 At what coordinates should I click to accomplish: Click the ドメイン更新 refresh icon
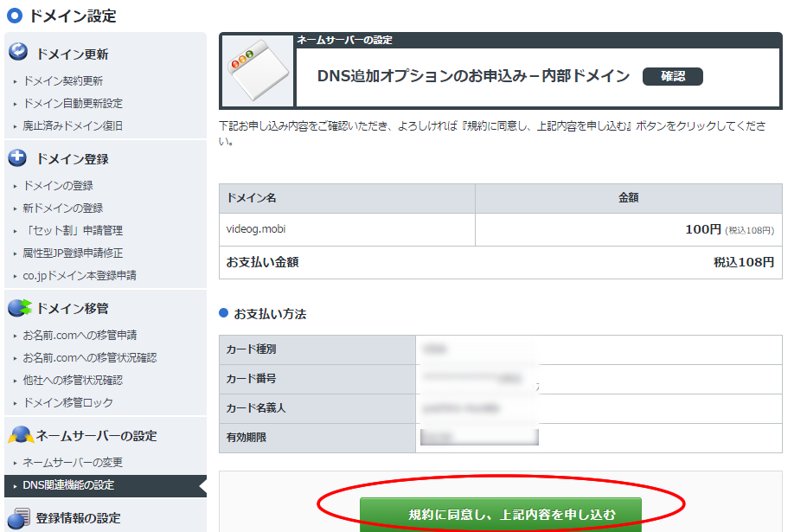pyautogui.click(x=18, y=53)
